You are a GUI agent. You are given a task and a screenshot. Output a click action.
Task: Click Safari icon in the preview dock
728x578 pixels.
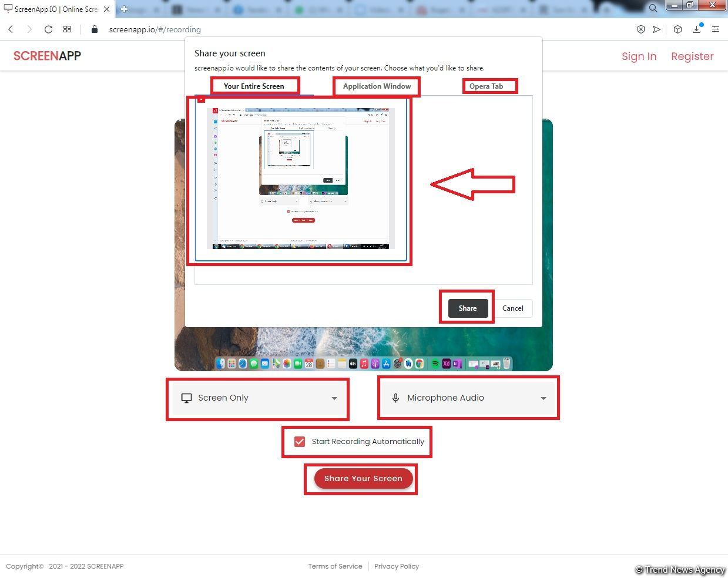[x=243, y=364]
